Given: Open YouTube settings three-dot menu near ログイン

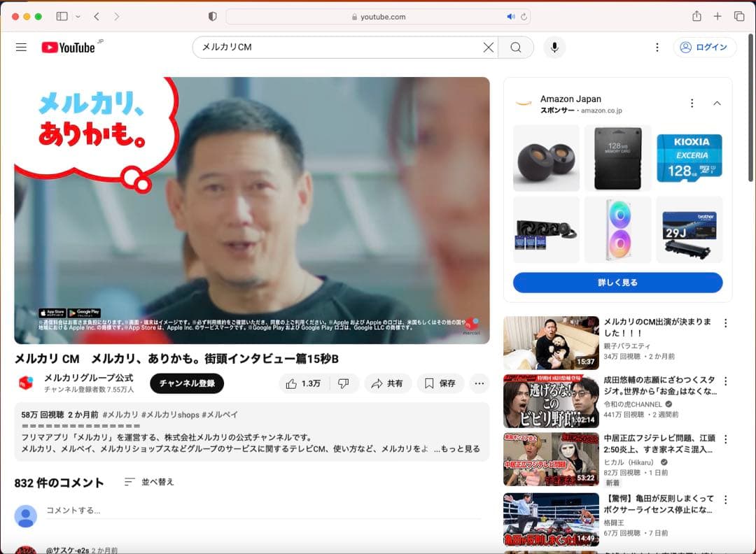Looking at the screenshot, I should point(657,48).
